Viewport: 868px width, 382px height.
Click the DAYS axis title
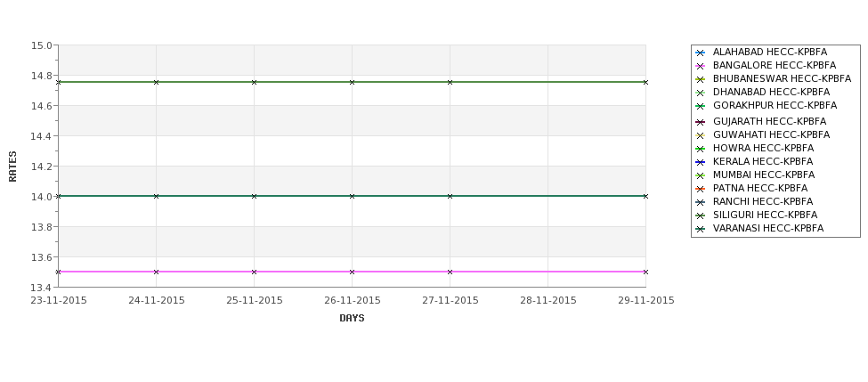coord(352,318)
